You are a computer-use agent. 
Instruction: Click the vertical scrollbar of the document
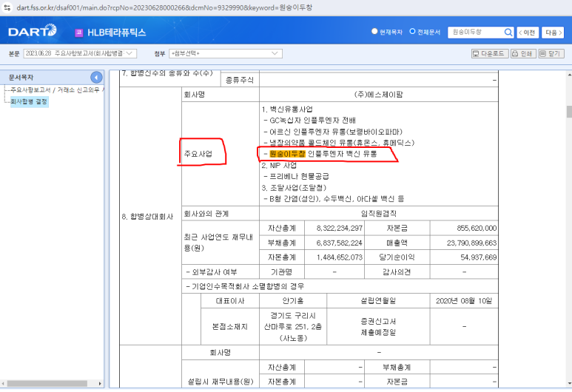pyautogui.click(x=568, y=222)
